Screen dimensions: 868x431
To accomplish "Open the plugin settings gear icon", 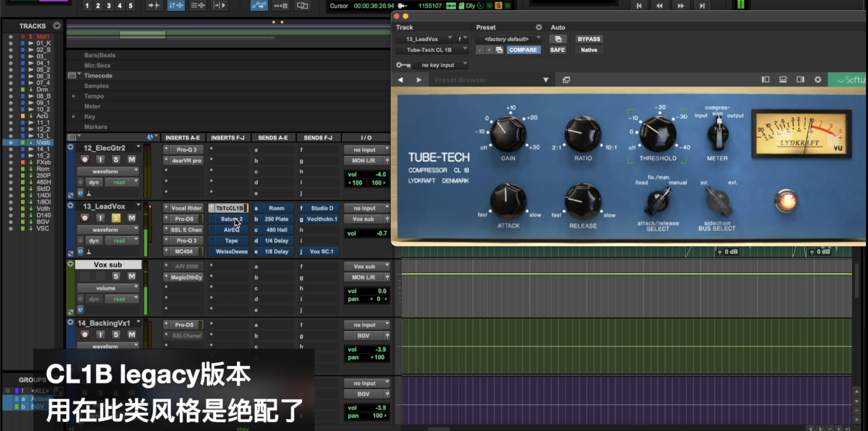I will coord(818,80).
